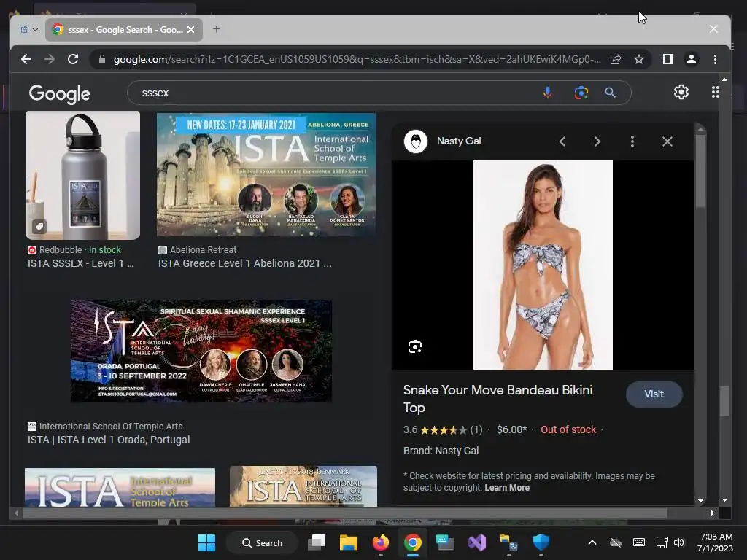View site information via the padlock icon
Image resolution: width=747 pixels, height=560 pixels.
tap(102, 59)
